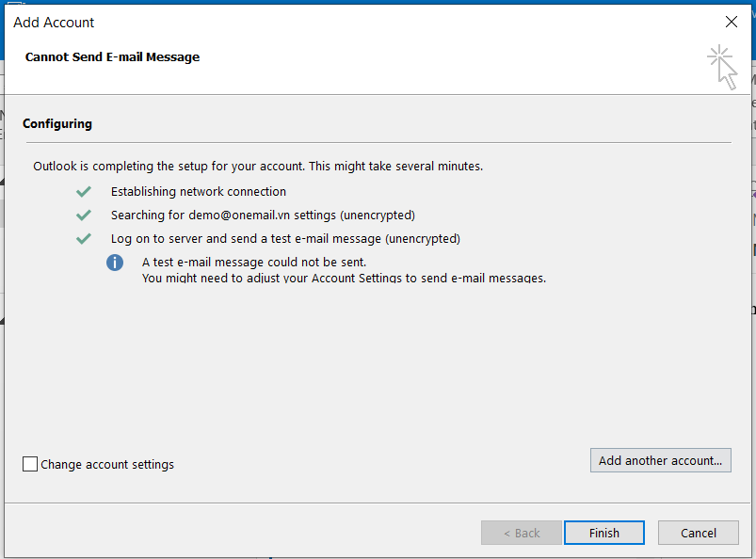756x559 pixels.
Task: Click the checkmark beside Log on to server
Action: [84, 238]
